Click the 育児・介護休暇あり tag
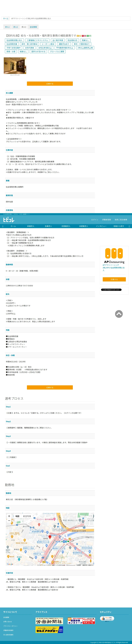This screenshot has width=132, height=644. (x=82, y=44)
